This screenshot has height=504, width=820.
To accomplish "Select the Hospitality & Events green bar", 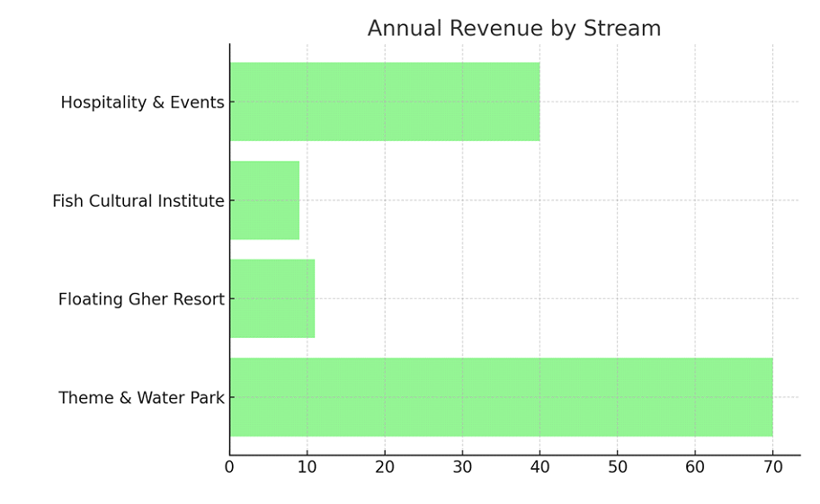I will click(x=385, y=102).
